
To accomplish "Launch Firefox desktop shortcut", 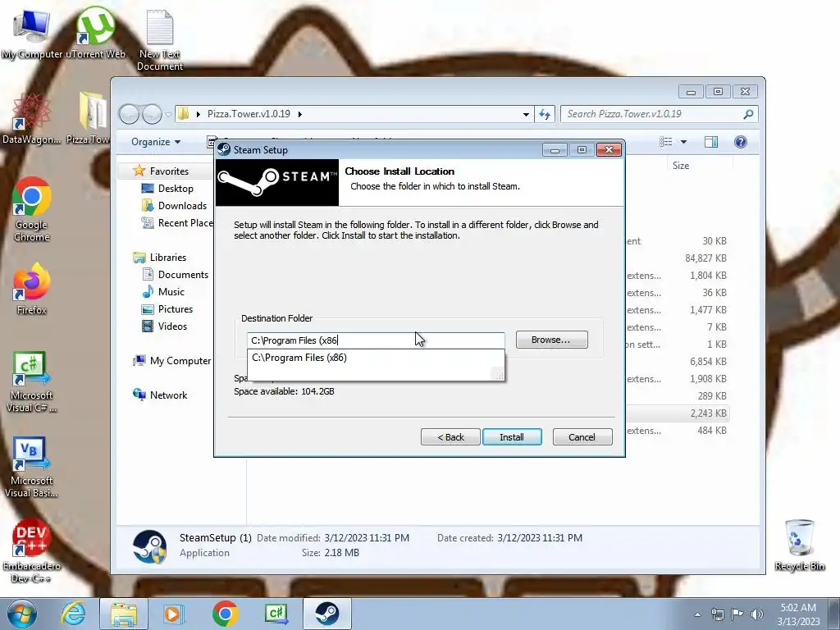I will (32, 289).
